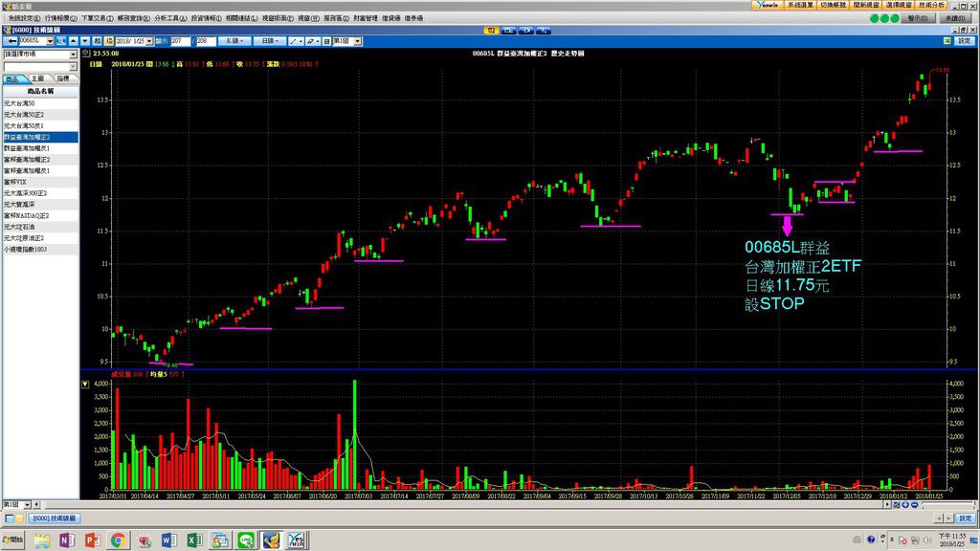The image size is (980, 551).
Task: Click the up arrow previous-symbol icon
Action: [x=74, y=41]
